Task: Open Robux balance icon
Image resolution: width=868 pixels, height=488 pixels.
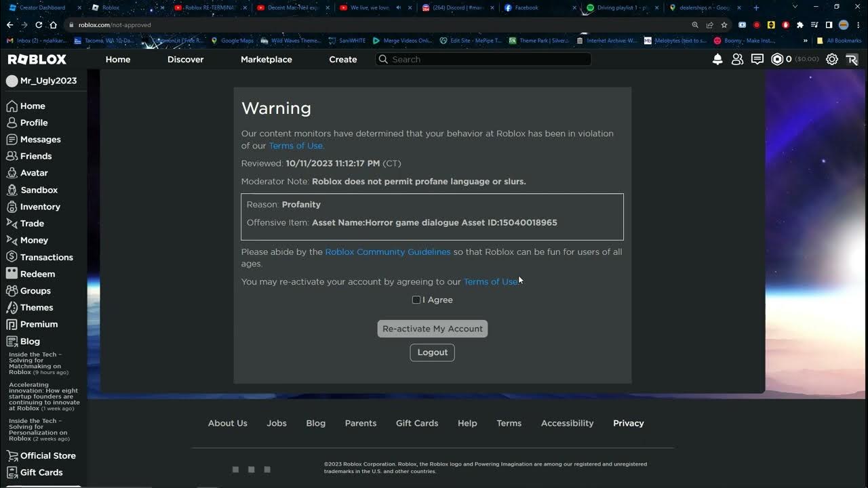Action: tap(777, 60)
